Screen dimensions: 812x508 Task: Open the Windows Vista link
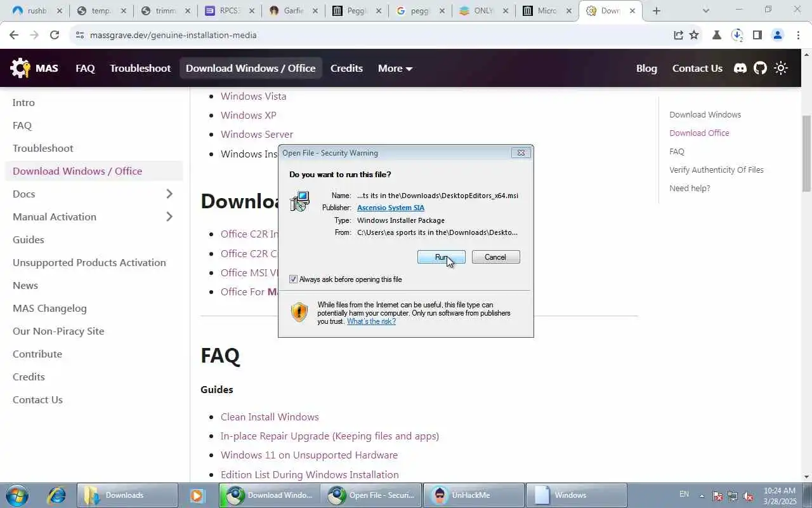coord(253,96)
